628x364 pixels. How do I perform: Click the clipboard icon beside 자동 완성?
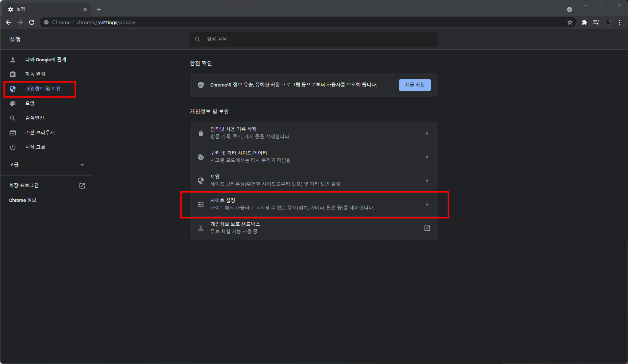click(13, 74)
